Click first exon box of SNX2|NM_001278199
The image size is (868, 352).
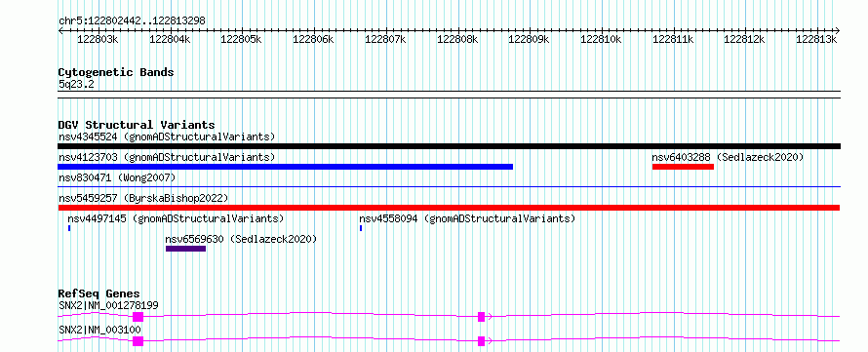(x=138, y=317)
